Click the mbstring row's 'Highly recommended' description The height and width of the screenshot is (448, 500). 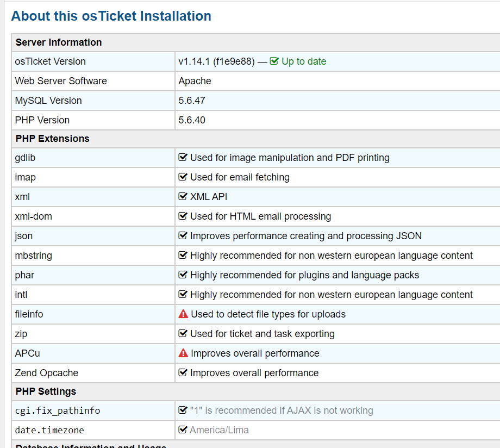[332, 256]
